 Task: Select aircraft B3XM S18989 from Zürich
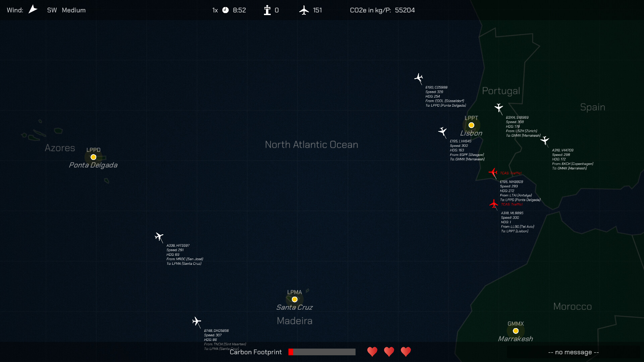(x=499, y=108)
